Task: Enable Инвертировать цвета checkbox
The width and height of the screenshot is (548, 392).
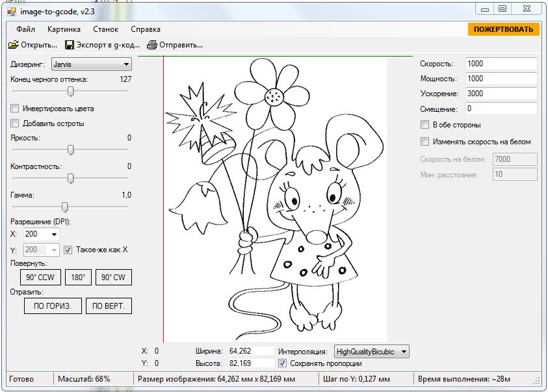Action: [x=15, y=109]
